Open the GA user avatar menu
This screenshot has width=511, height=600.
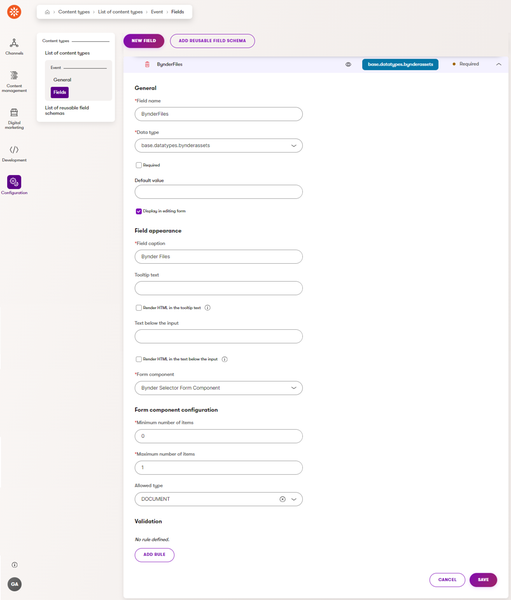tap(15, 584)
